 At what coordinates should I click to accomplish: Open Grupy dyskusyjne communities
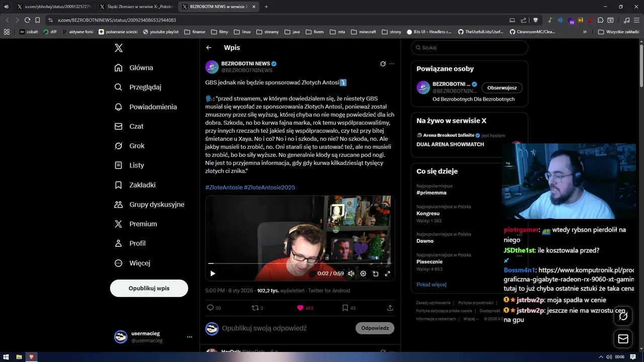[x=150, y=205]
